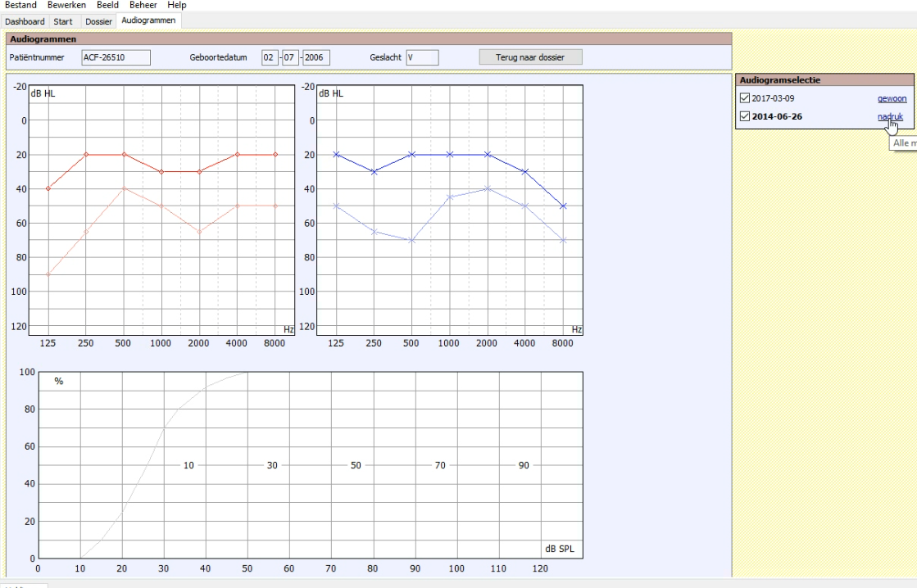Open the Beheer menu

[x=143, y=6]
